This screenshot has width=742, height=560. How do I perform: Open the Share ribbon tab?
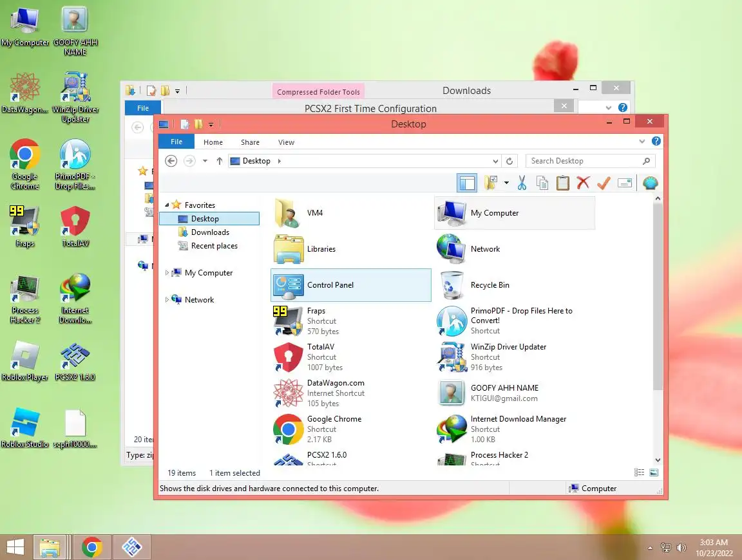coord(250,142)
